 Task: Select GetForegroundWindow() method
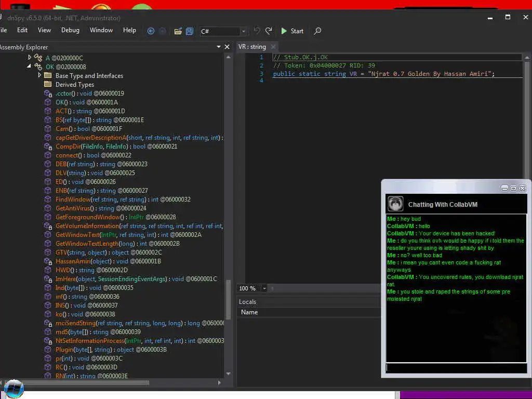[116, 217]
